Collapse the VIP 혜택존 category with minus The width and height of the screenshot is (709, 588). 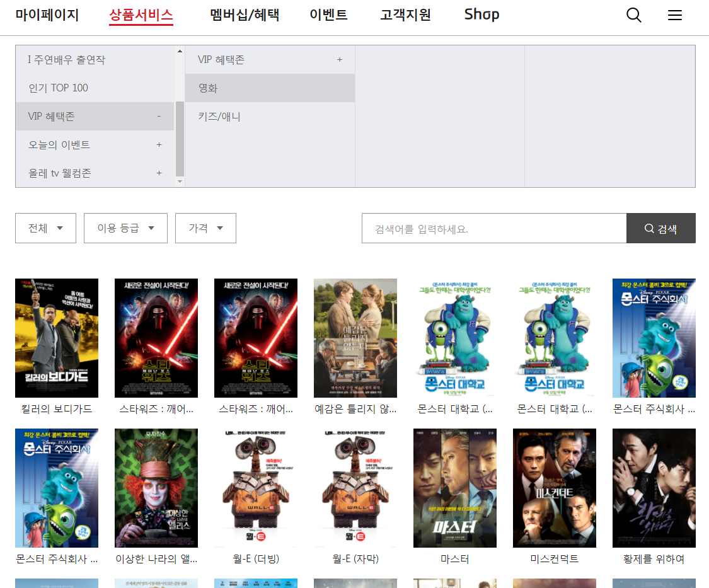(x=159, y=117)
